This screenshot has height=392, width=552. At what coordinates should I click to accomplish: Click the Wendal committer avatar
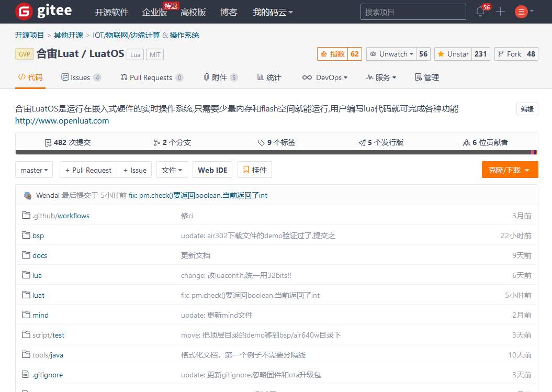(x=27, y=195)
